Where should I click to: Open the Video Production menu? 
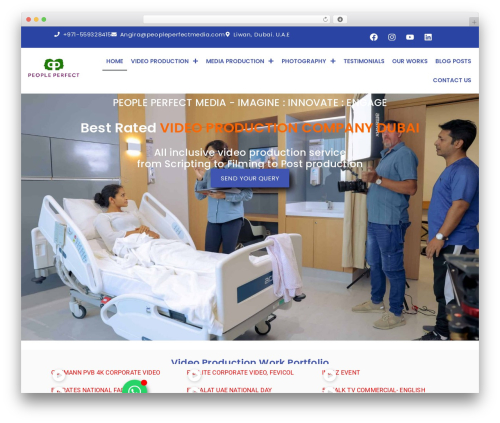(160, 61)
